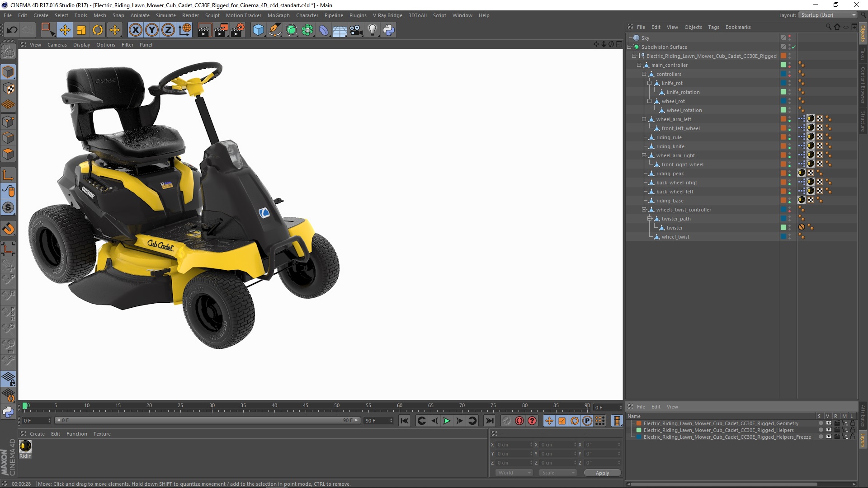Click the floor environment icon
Screen dimensions: 868x488
point(340,30)
